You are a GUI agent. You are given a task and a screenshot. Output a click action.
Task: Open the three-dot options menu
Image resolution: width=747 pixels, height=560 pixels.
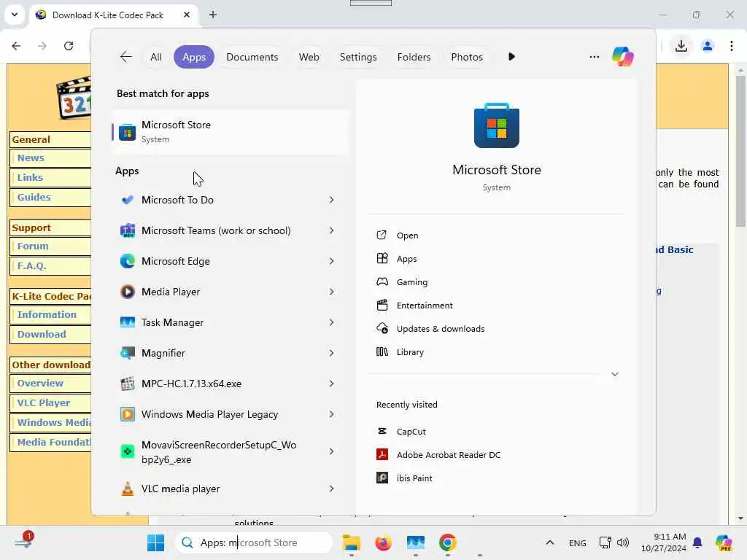pyautogui.click(x=594, y=57)
